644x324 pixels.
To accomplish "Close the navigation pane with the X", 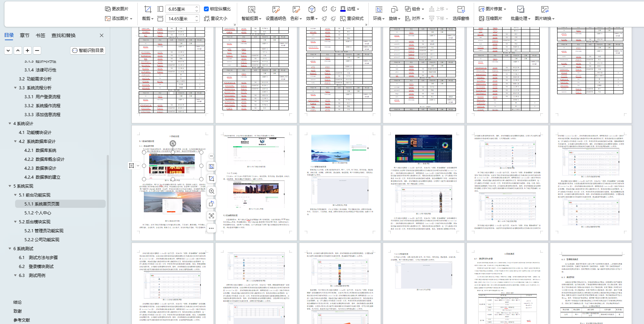I will [x=102, y=35].
